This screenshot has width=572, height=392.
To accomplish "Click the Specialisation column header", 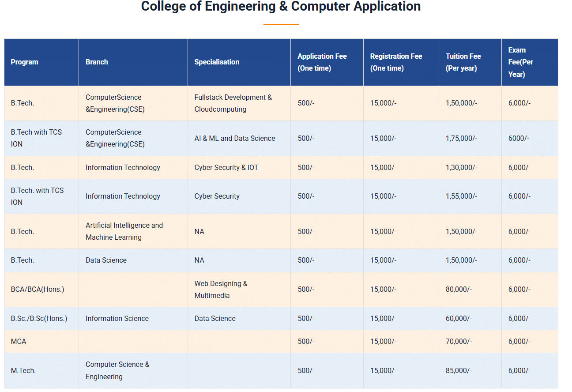I will [x=217, y=62].
